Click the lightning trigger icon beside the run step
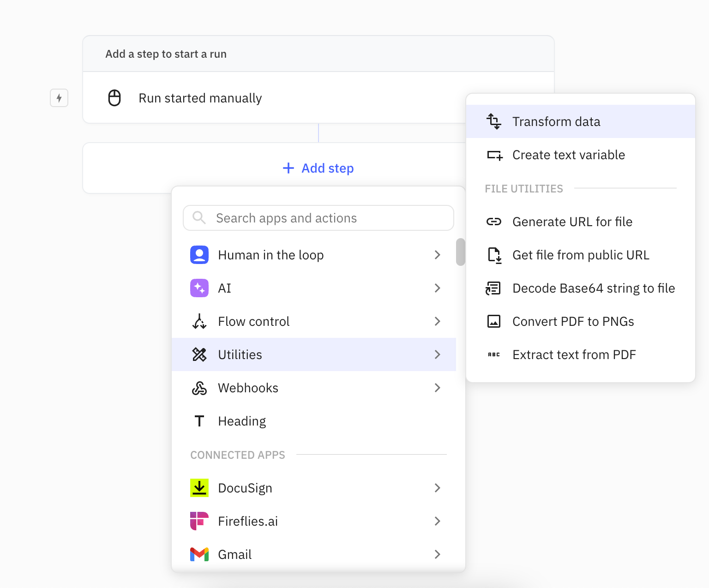This screenshot has width=709, height=588. tap(59, 98)
